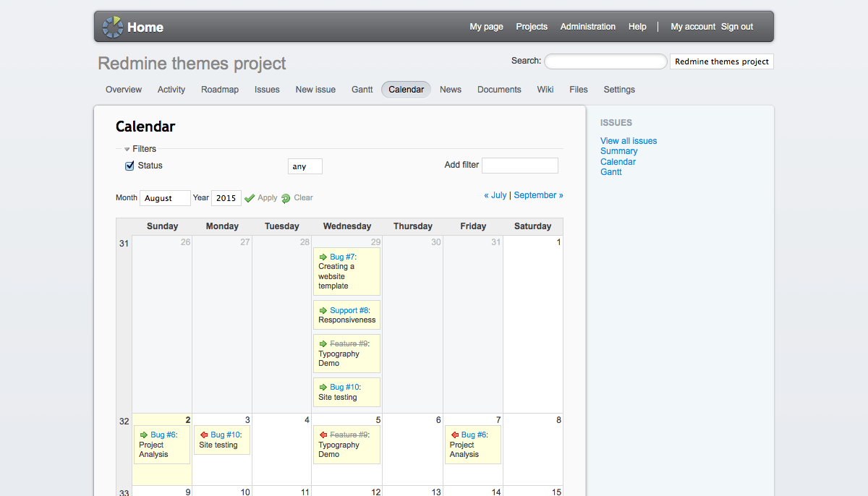
Task: Open the Roadmap tab
Action: (x=220, y=90)
